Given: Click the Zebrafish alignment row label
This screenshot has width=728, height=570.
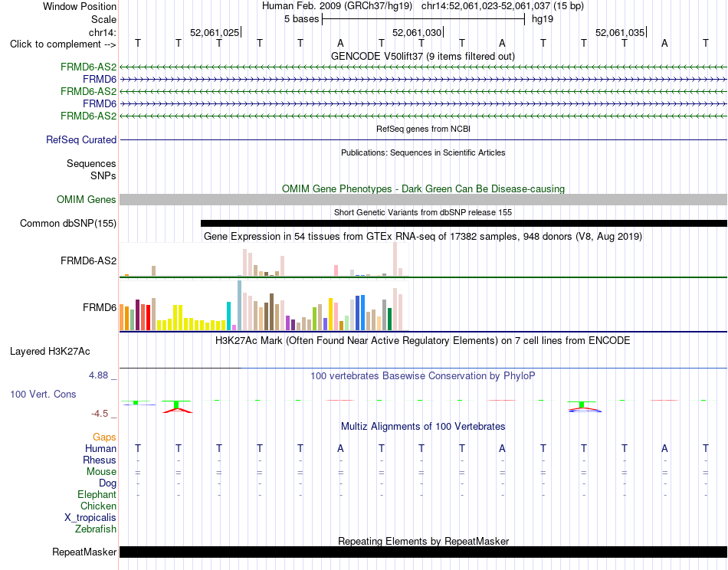Looking at the screenshot, I should (x=96, y=529).
